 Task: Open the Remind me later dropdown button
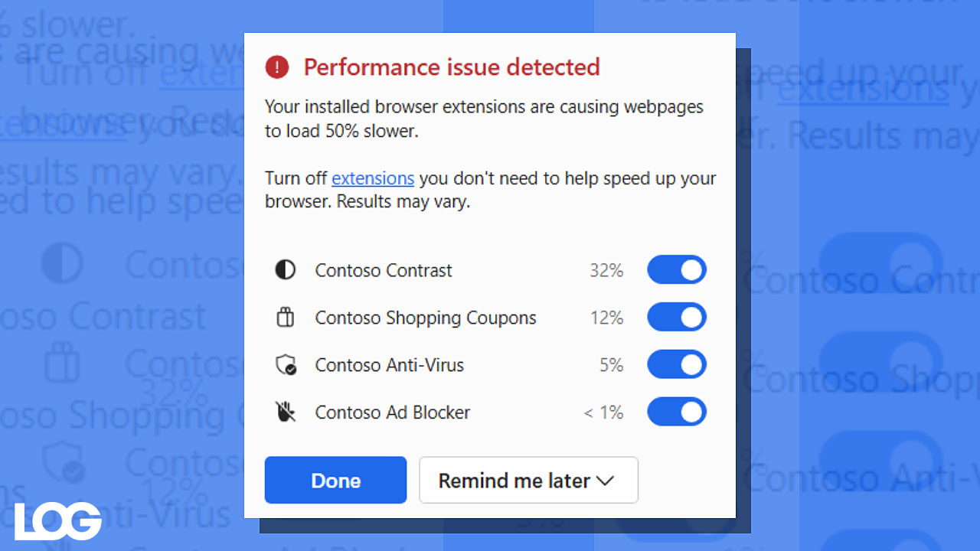pyautogui.click(x=528, y=480)
